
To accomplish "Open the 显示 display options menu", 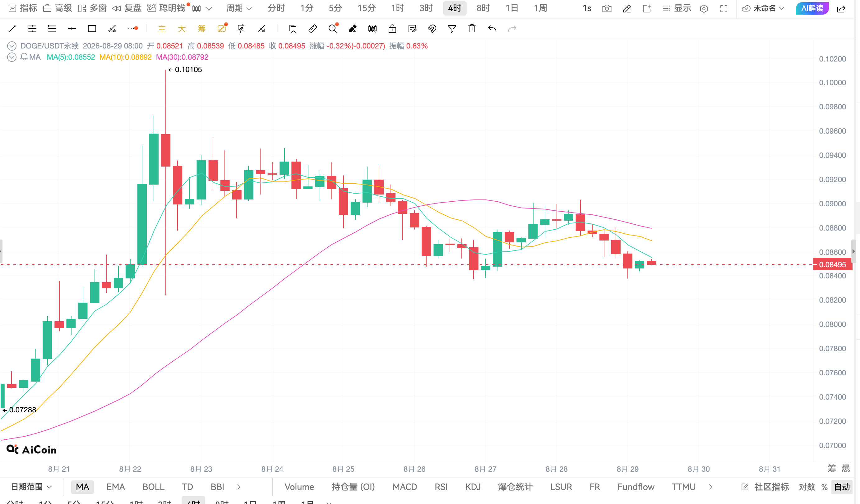I will tap(677, 8).
